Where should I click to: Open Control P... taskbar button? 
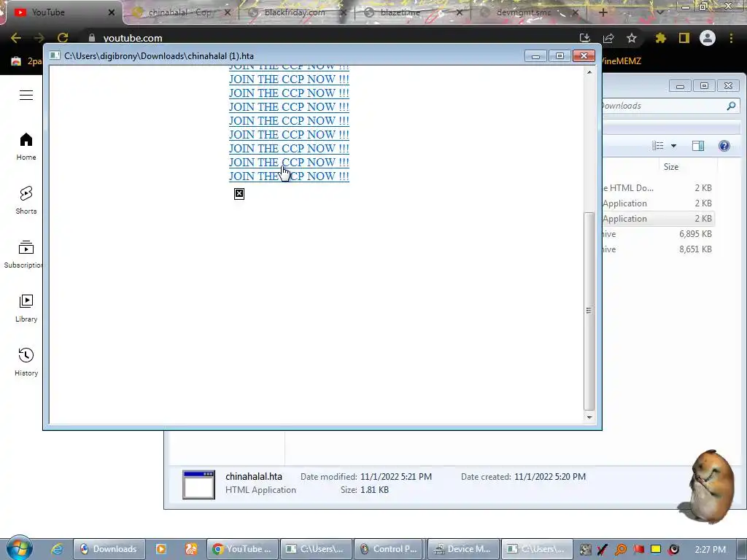click(389, 549)
